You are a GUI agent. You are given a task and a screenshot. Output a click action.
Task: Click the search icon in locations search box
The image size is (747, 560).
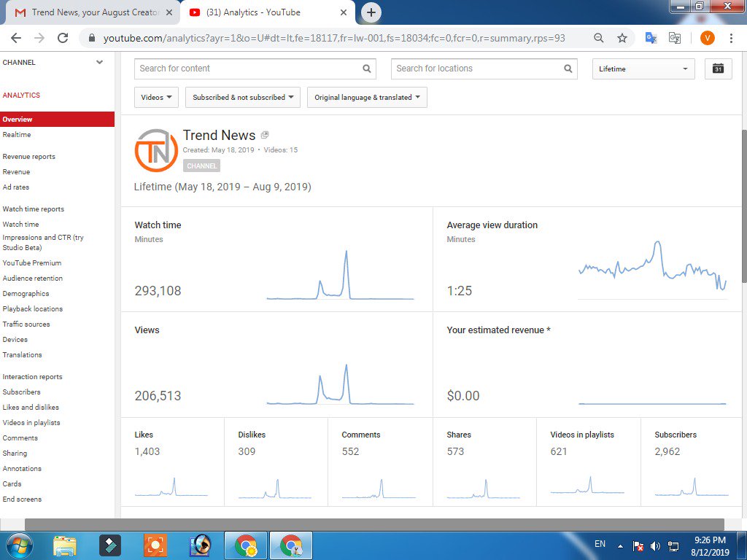(x=568, y=69)
